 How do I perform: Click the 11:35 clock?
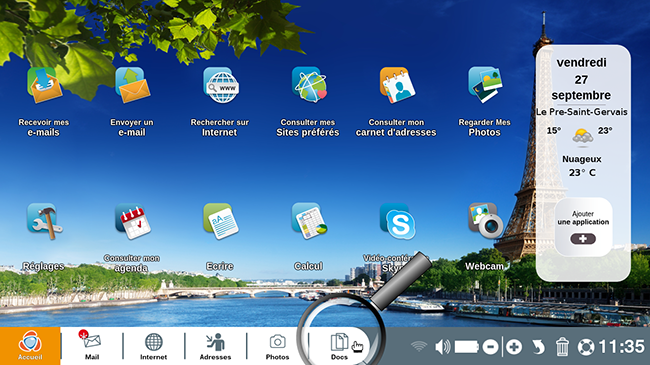(x=621, y=346)
